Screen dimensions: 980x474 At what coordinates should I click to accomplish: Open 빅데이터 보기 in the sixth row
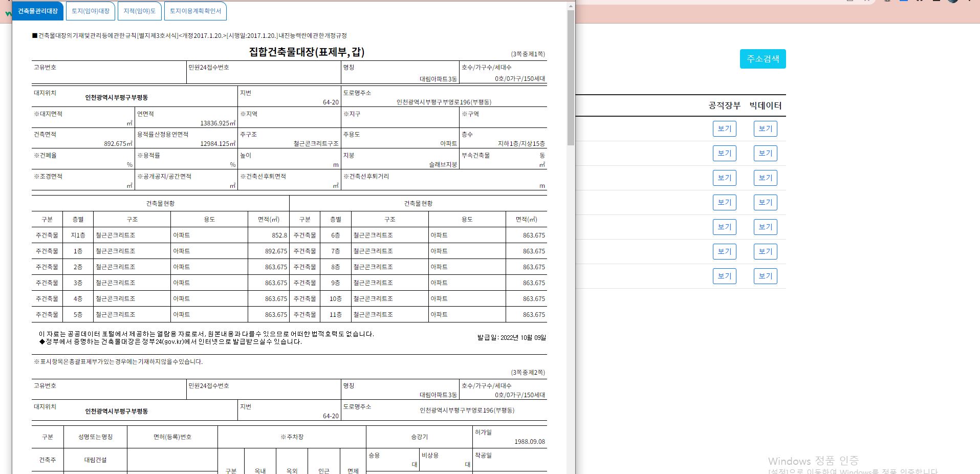point(765,252)
